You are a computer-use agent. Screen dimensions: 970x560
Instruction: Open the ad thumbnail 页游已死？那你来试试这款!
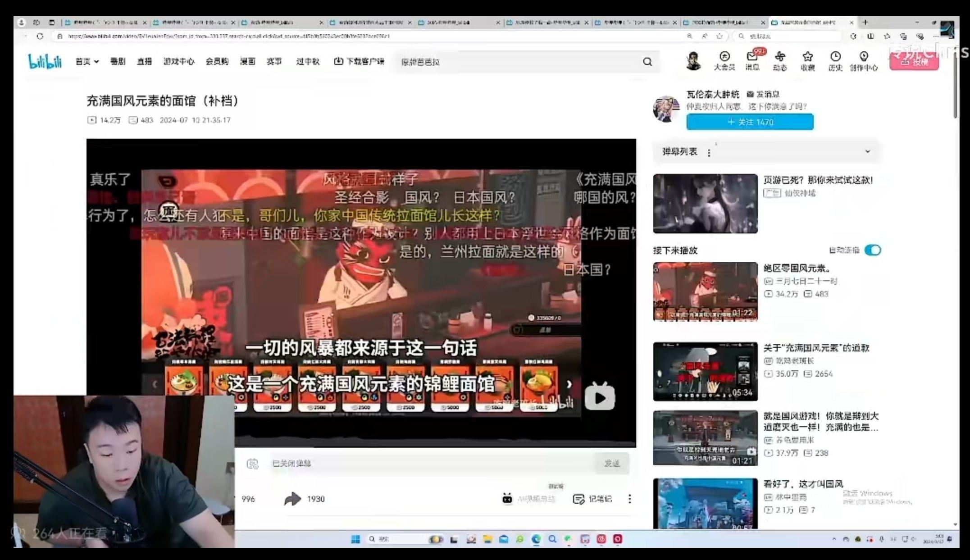705,204
